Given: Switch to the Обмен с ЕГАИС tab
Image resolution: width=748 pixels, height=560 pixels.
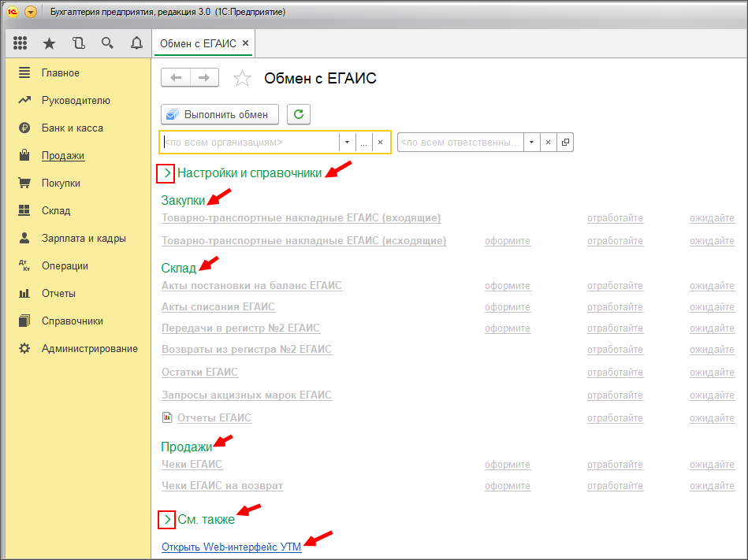Looking at the screenshot, I should click(x=198, y=43).
